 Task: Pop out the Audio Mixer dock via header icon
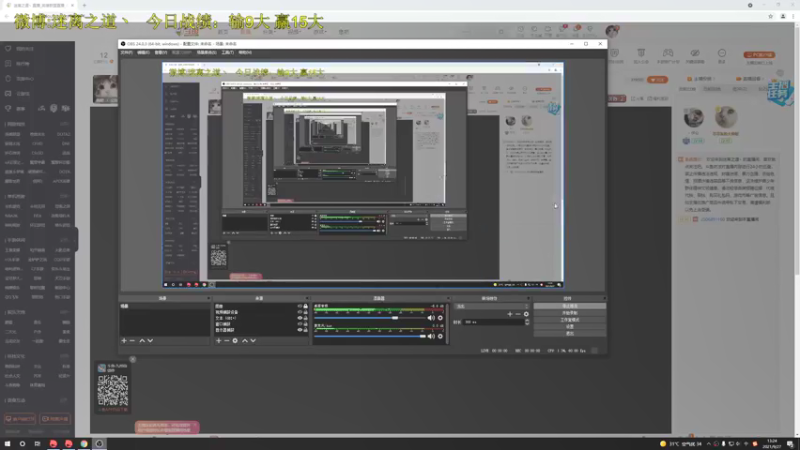click(x=448, y=298)
